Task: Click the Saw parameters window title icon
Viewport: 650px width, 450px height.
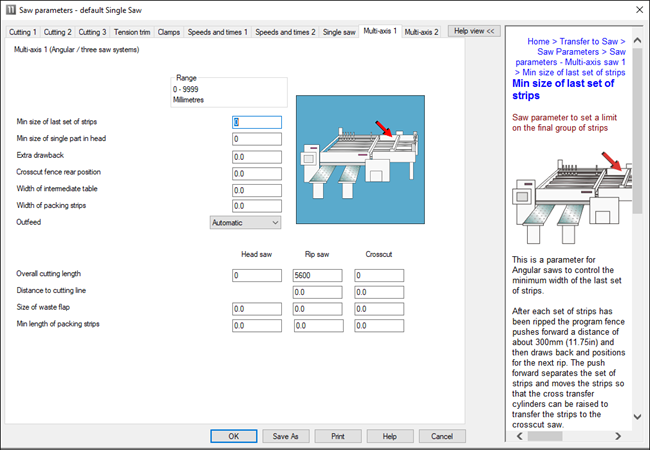Action: (x=10, y=10)
